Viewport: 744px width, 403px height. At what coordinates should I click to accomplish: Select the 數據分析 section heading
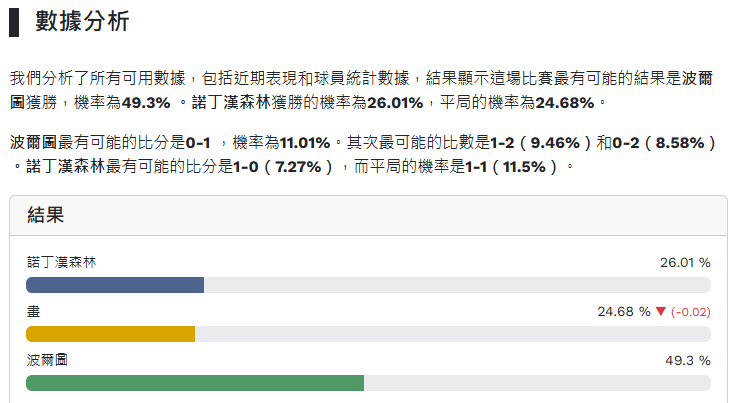82,22
